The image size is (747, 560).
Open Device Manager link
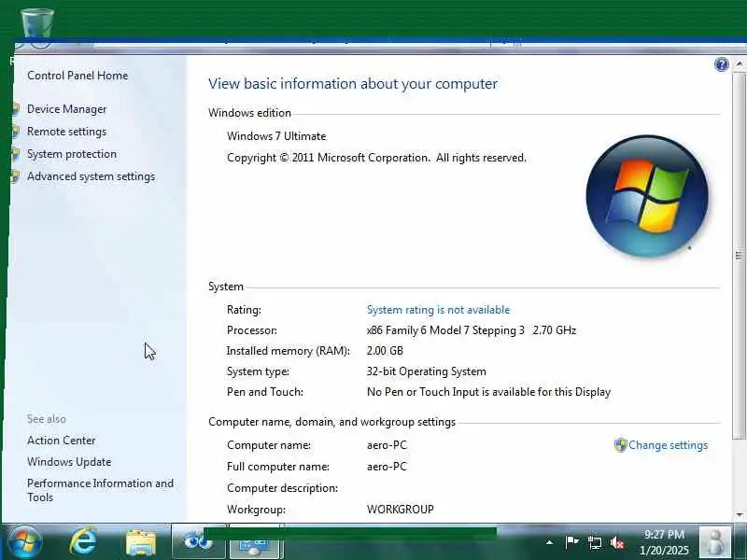tap(66, 109)
